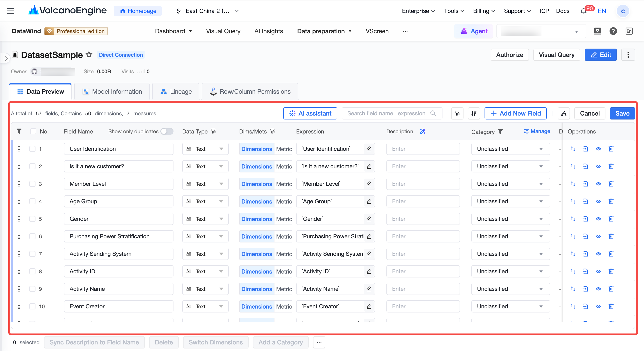The width and height of the screenshot is (644, 351).
Task: Hide the Activity ID field via eye icon
Action: coord(598,271)
